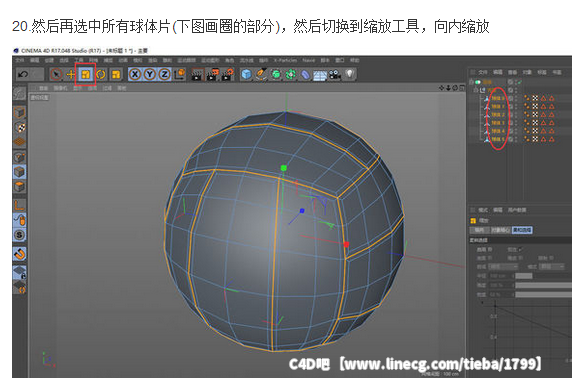This screenshot has width=575, height=383.
Task: Collapse the top object in Object Manager
Action: click(472, 82)
